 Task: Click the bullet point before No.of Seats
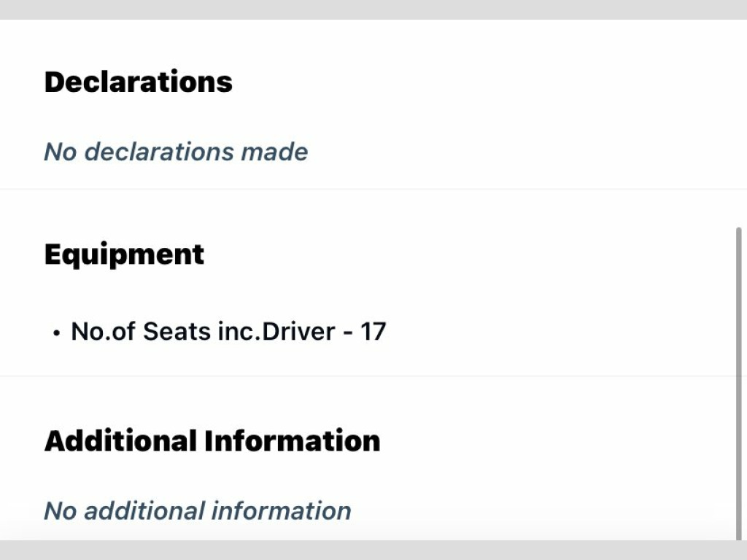(x=57, y=332)
